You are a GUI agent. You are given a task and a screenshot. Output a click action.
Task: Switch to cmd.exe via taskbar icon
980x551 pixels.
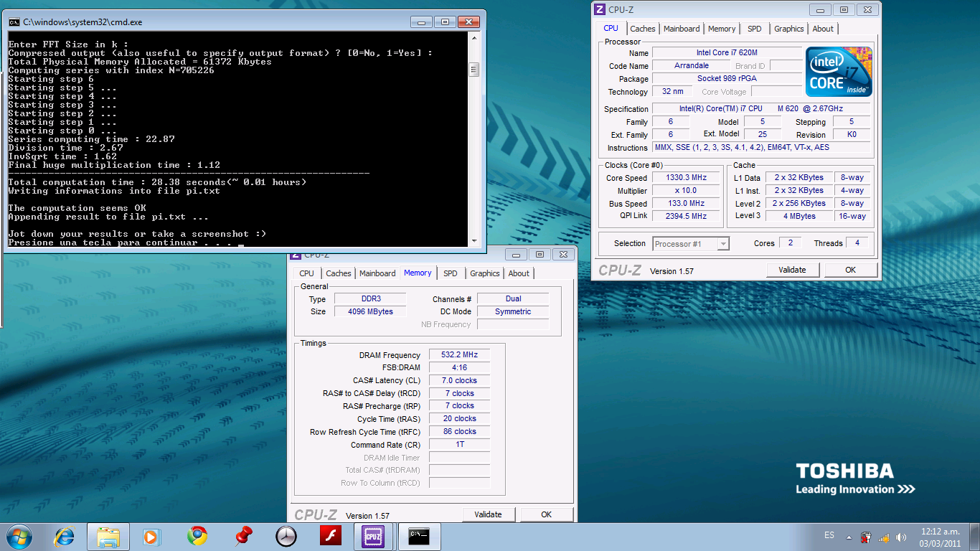pyautogui.click(x=419, y=536)
